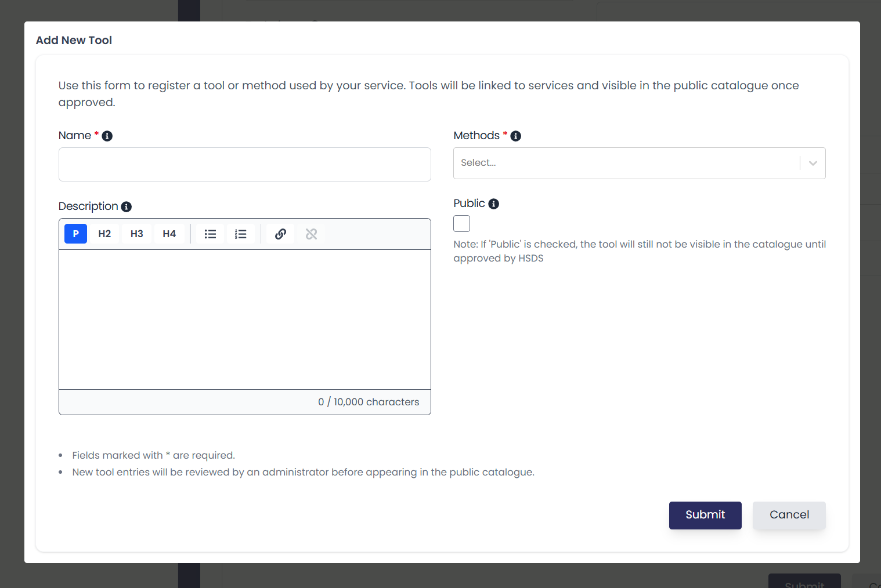Image resolution: width=881 pixels, height=588 pixels.
Task: Add a hyperlink in the description
Action: coord(280,234)
